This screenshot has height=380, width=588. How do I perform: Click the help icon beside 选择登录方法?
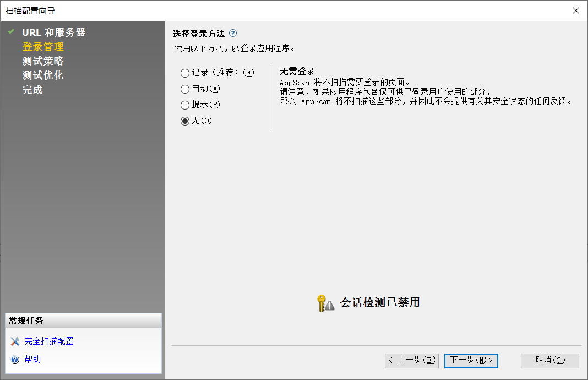click(233, 33)
